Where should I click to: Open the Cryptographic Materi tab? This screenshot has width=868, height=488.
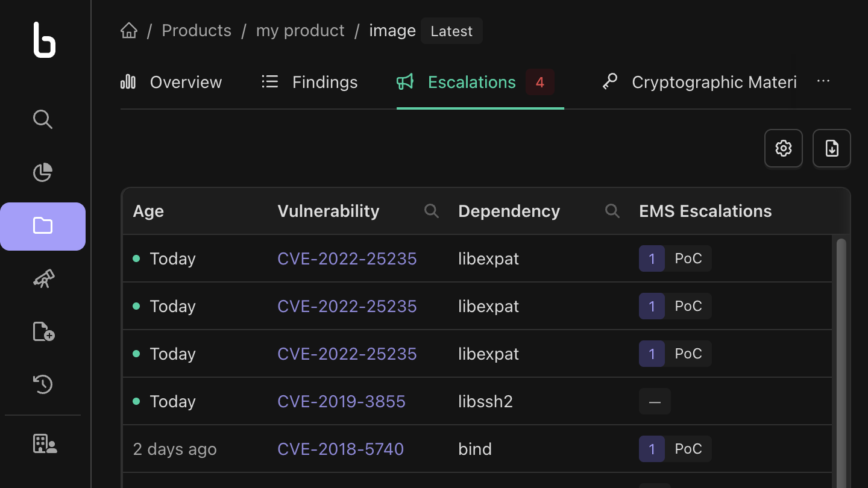pos(699,83)
